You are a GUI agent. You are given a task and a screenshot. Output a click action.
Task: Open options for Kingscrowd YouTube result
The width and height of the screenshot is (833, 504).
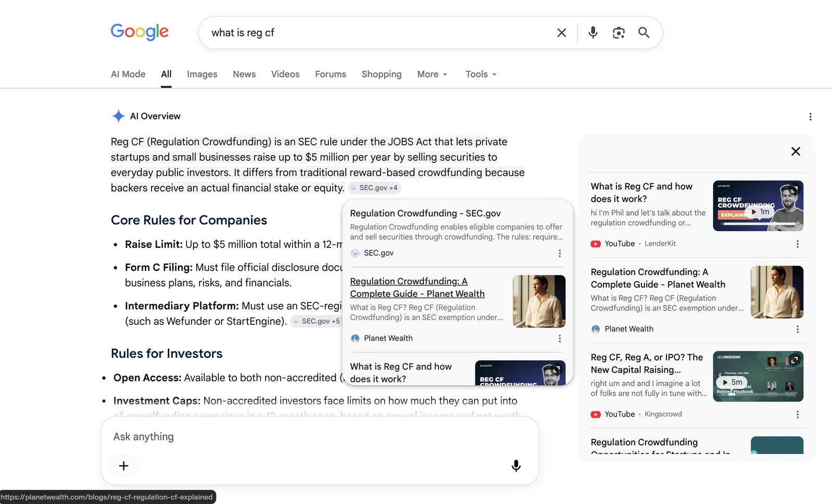(798, 414)
